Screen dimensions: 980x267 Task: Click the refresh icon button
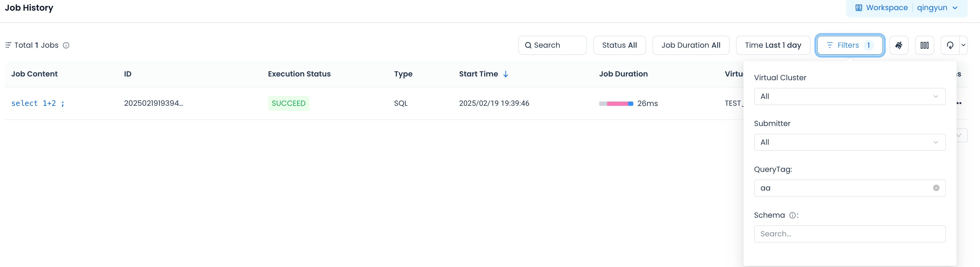pyautogui.click(x=950, y=45)
